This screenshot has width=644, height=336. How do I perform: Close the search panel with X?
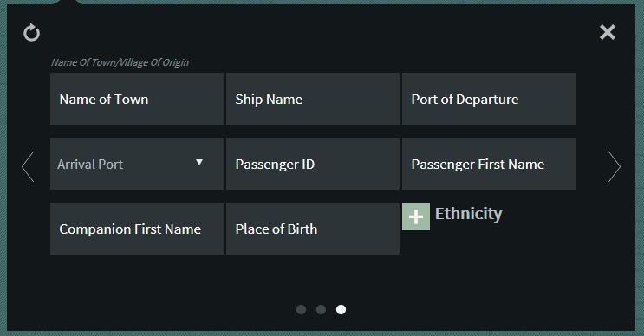[608, 32]
